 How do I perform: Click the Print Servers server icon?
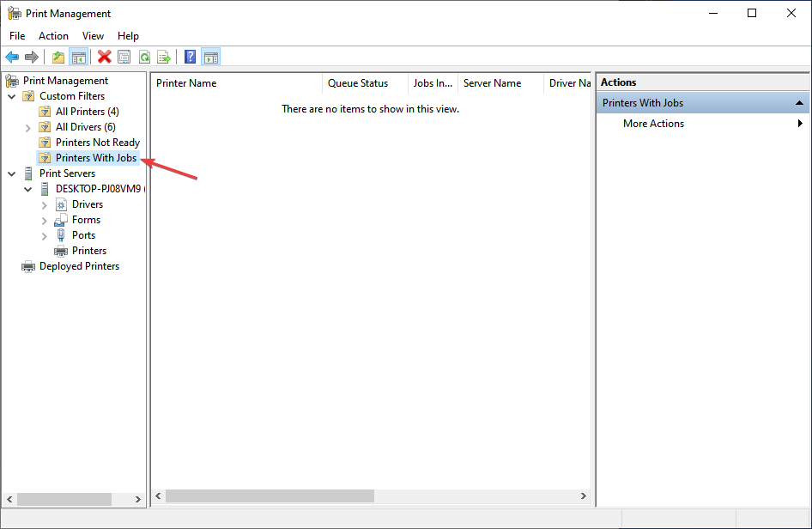tap(28, 173)
